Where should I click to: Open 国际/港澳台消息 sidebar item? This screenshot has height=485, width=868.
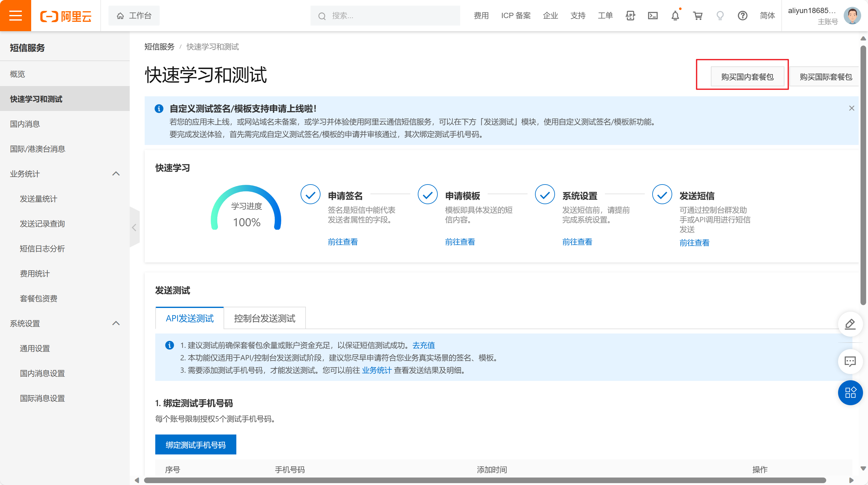click(65, 149)
